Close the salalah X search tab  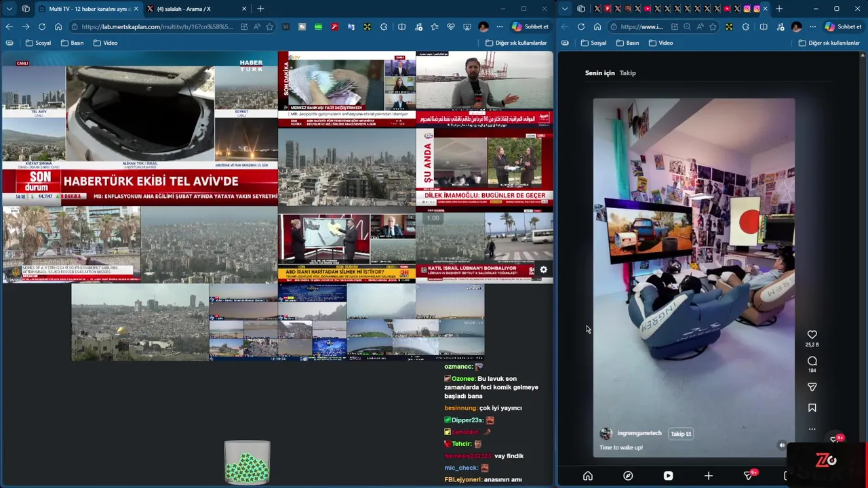pos(243,9)
